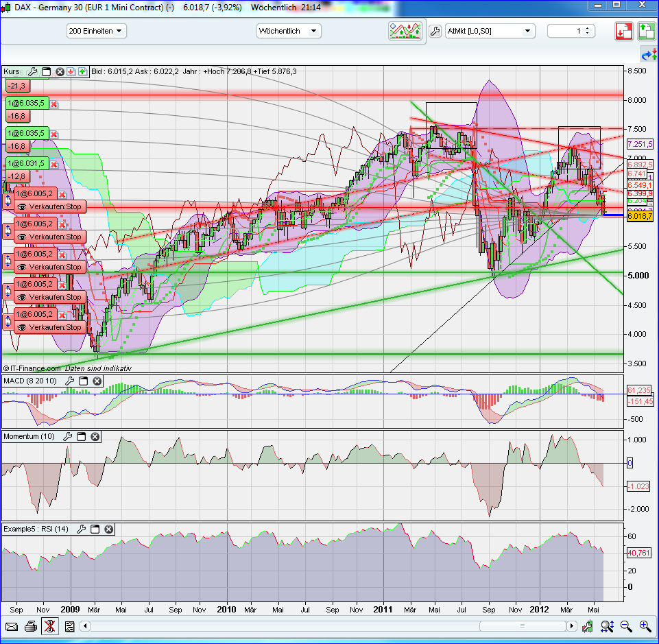
Task: Click the 1@6.031,5 position label
Action: (27, 163)
